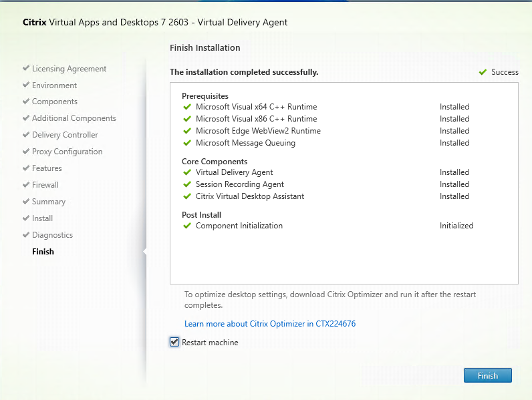The height and width of the screenshot is (400, 532).
Task: Click checkmark beside Microsoft Visual x64 C++ Runtime
Action: click(187, 107)
